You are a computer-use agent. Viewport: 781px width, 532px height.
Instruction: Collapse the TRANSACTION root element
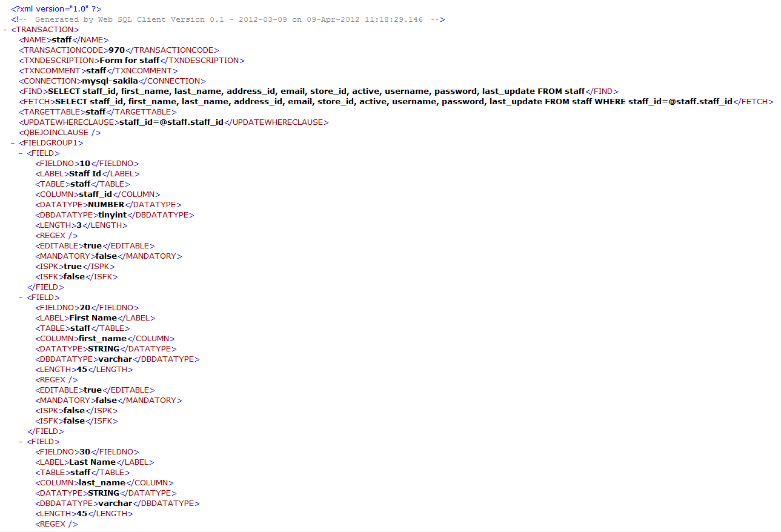coord(5,29)
